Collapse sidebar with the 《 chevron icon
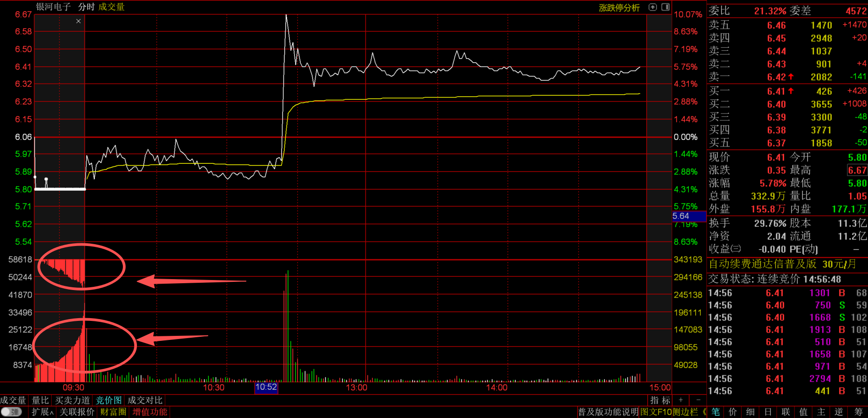This screenshot has height=418, width=868. click(704, 412)
